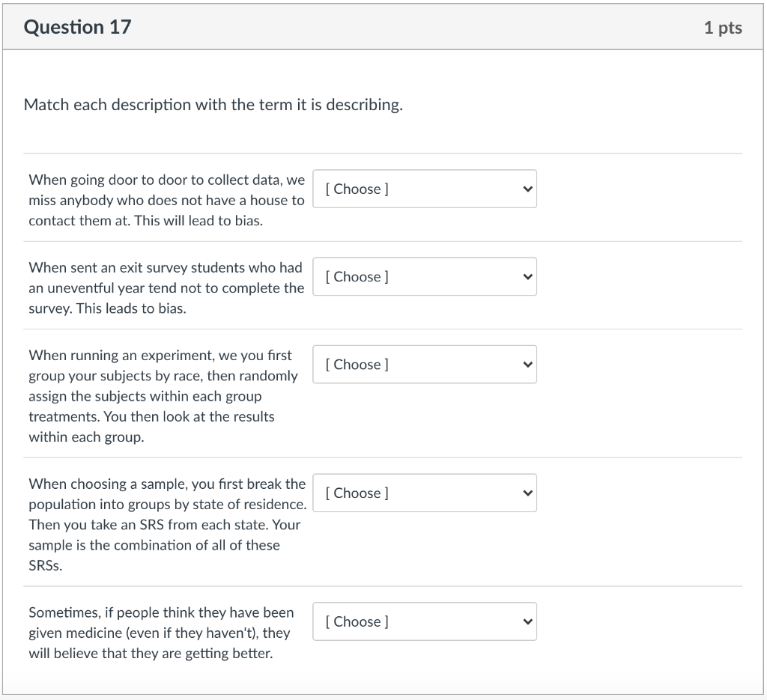Click chevron arrow in state residence dropdown

pyautogui.click(x=527, y=493)
